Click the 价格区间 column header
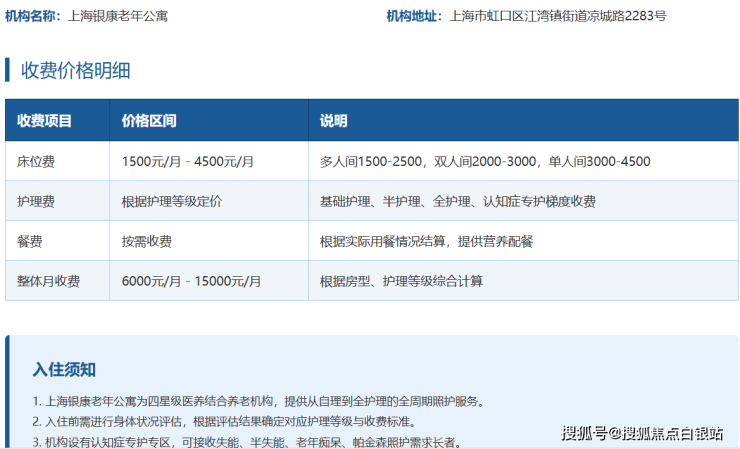 (149, 121)
